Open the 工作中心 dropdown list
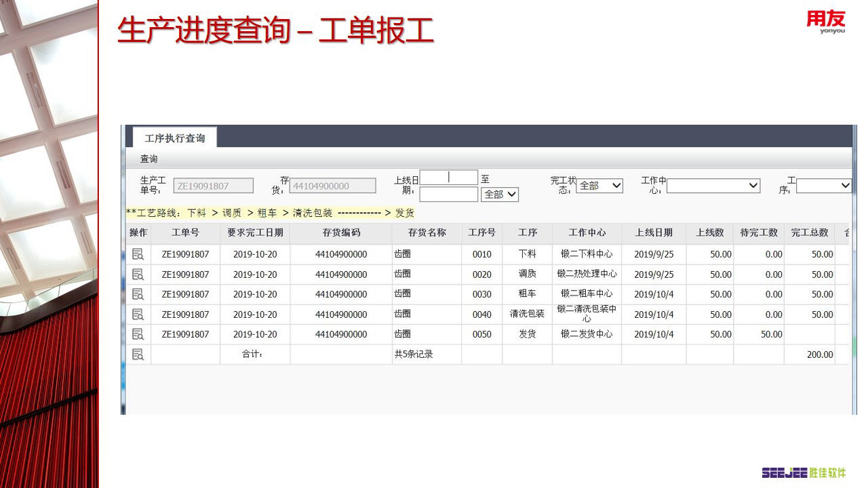 (x=713, y=185)
